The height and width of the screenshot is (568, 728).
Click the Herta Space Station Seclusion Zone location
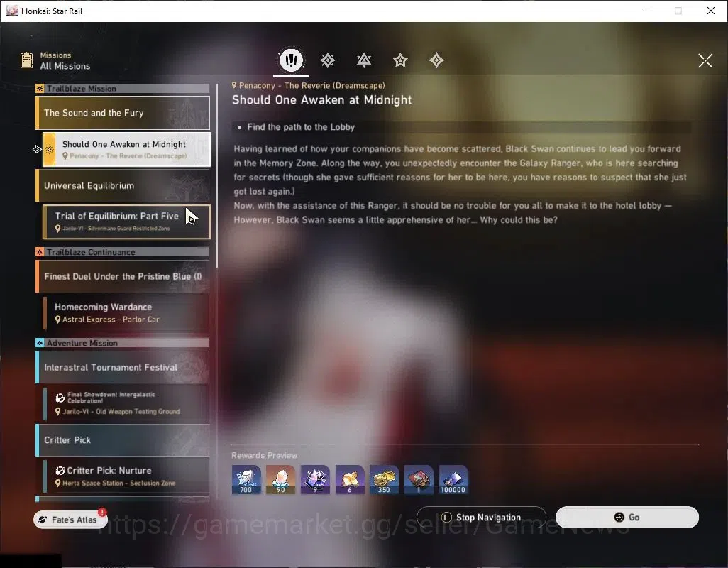click(x=115, y=483)
